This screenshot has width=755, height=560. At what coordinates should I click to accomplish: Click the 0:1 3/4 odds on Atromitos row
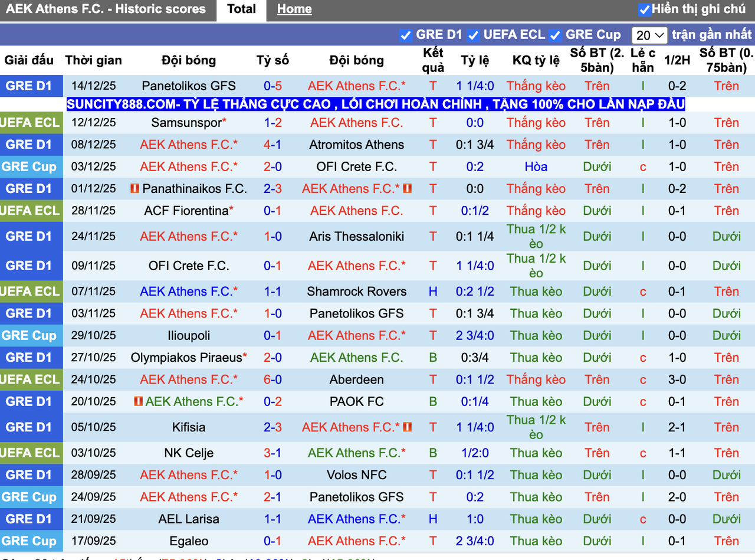click(475, 145)
